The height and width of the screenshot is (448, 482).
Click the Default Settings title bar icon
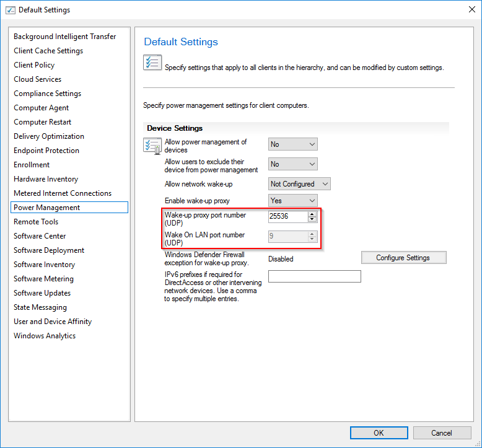10,9
